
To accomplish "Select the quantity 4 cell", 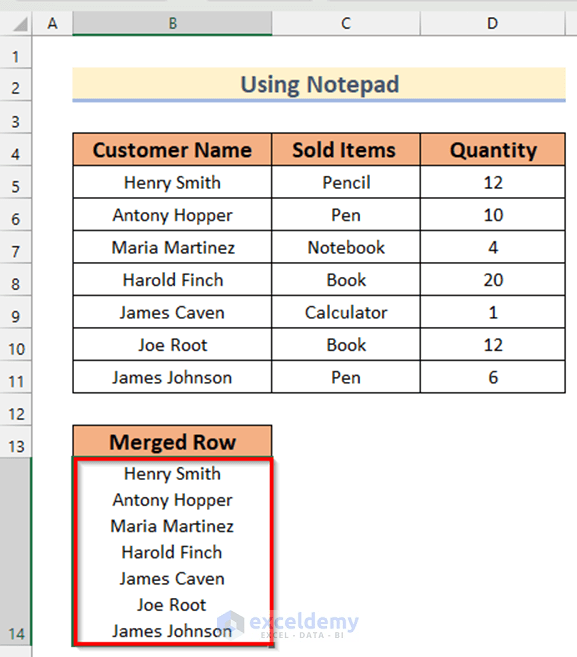I will click(x=493, y=247).
